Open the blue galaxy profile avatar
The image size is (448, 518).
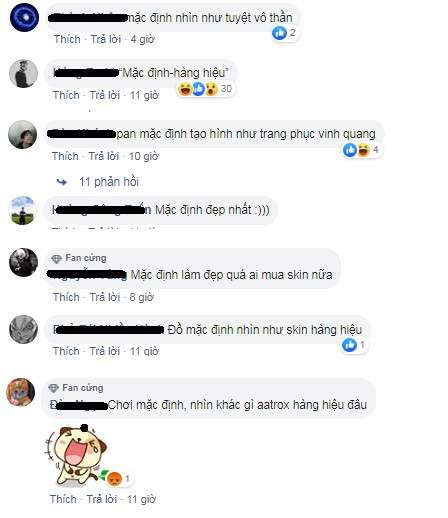tap(24, 17)
